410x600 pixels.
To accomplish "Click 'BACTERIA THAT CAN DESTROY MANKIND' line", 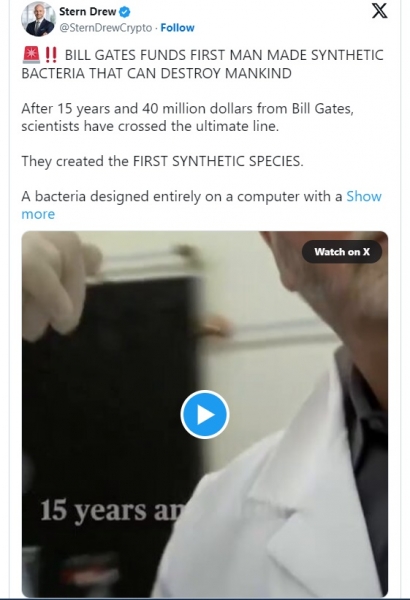I will (x=157, y=73).
